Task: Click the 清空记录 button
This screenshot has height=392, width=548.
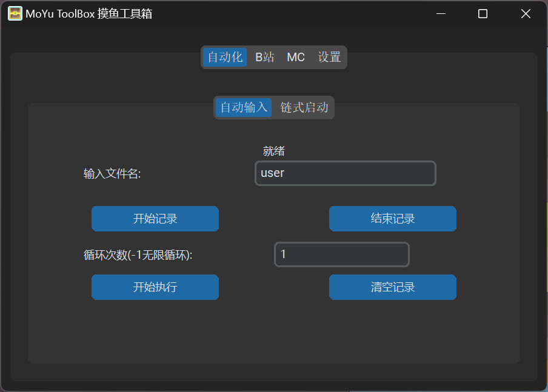Action: click(x=392, y=287)
